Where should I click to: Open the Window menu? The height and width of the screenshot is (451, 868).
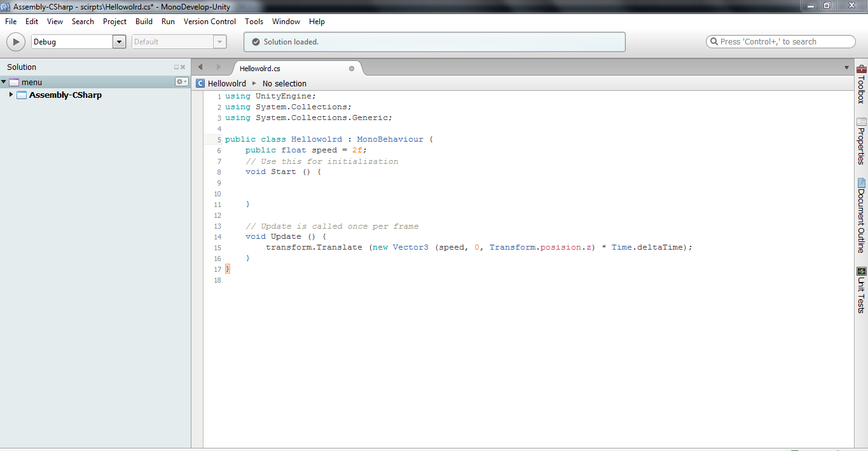pyautogui.click(x=286, y=22)
